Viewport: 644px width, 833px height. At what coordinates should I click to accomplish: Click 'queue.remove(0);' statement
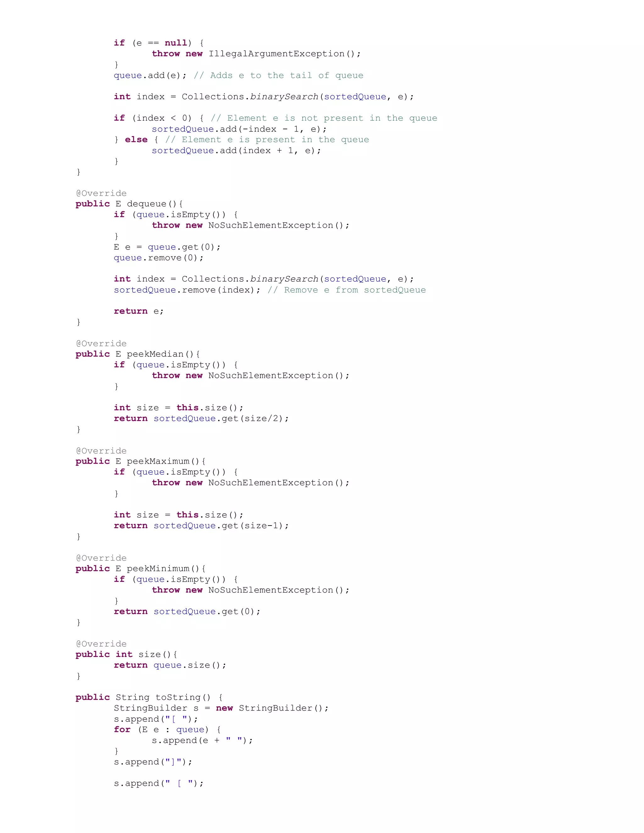[x=159, y=258]
